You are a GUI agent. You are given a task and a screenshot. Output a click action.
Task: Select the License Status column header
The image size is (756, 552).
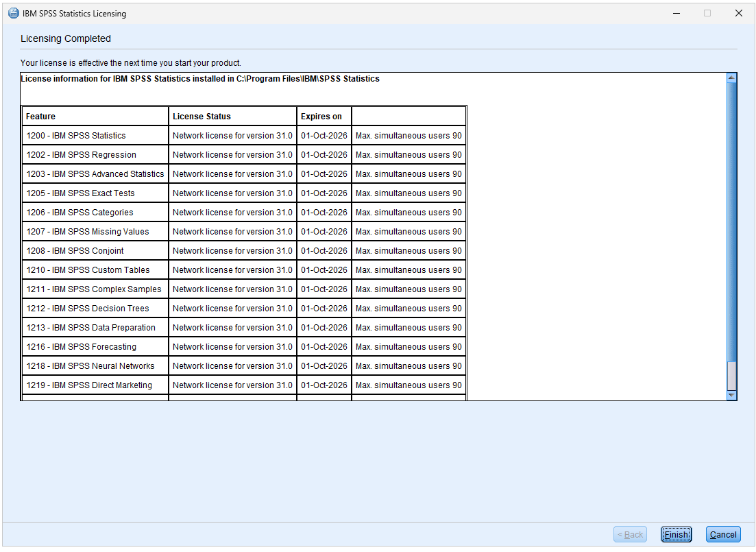(202, 117)
